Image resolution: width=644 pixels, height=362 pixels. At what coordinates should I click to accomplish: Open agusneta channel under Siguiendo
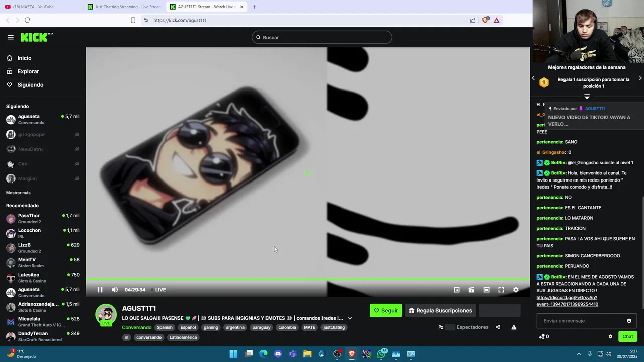43,119
